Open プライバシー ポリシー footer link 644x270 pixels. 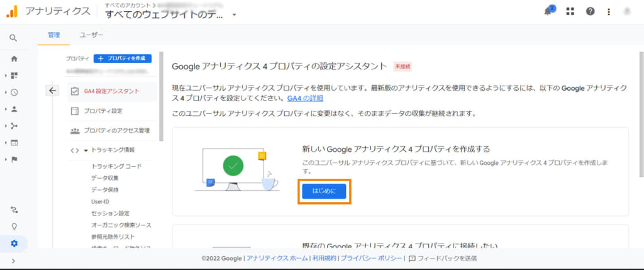coord(371,259)
